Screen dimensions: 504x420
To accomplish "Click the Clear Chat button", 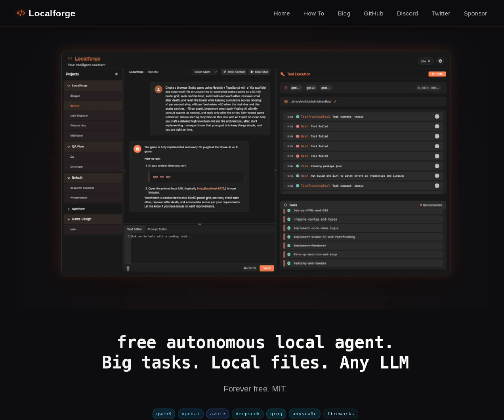I will [259, 72].
